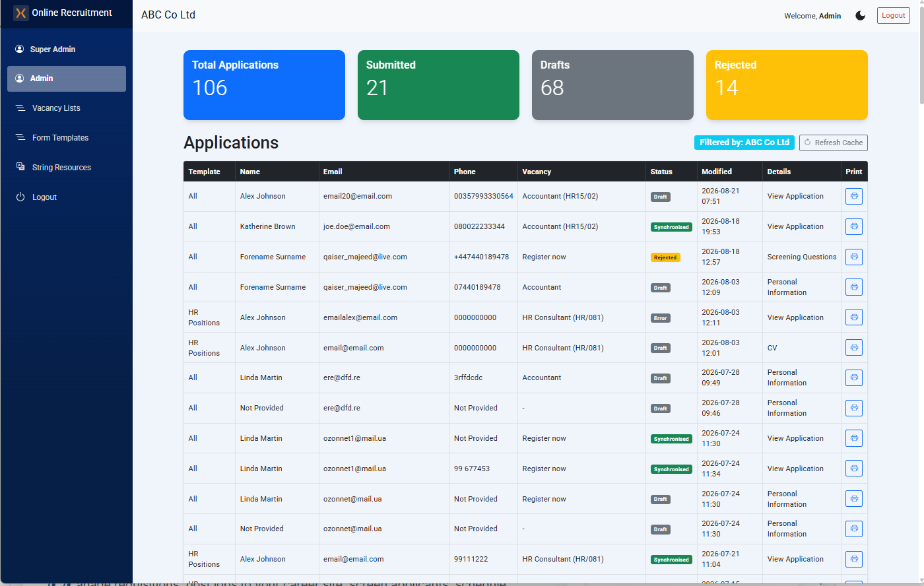Screen dimensions: 924x586
Task: Click the String Resources translate icon
Action: 20,167
